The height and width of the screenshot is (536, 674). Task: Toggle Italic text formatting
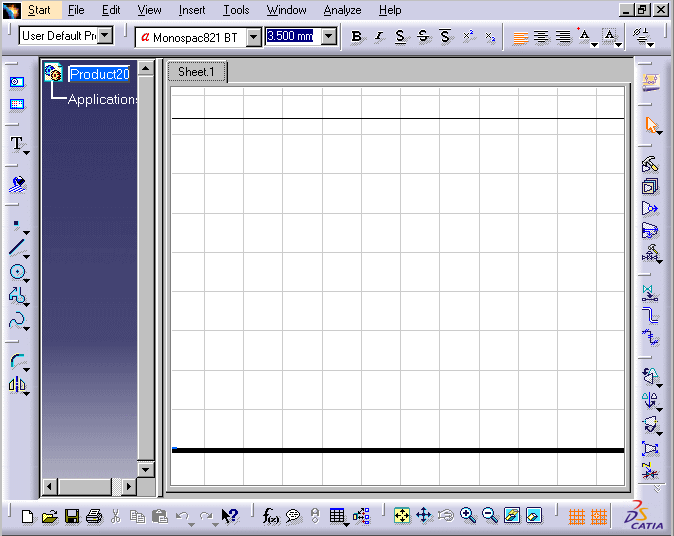click(378, 37)
